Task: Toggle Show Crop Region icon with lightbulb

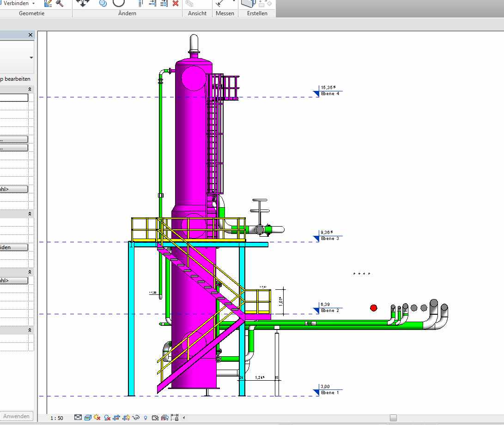Action: click(x=126, y=418)
